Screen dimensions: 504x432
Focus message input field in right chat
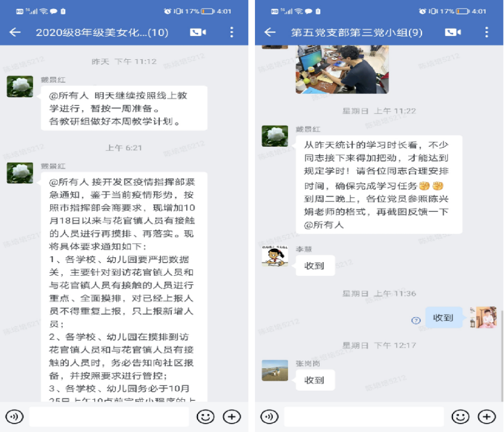coord(364,417)
